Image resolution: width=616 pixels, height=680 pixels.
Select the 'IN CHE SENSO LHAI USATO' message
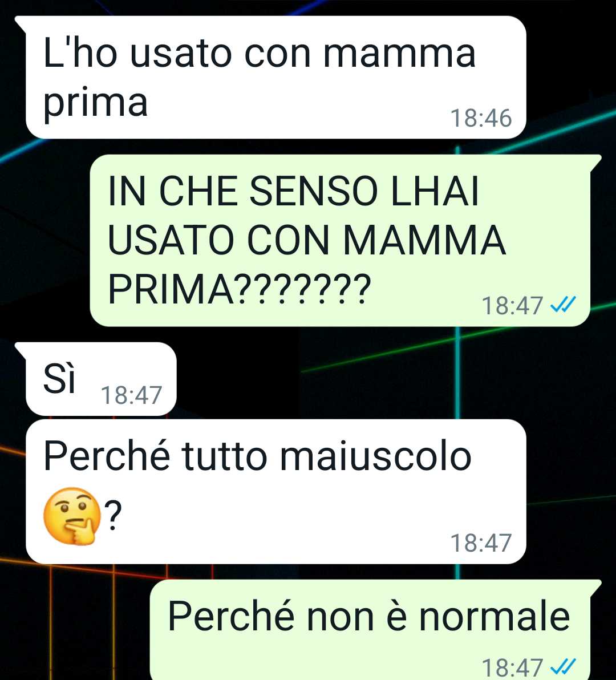click(346, 240)
